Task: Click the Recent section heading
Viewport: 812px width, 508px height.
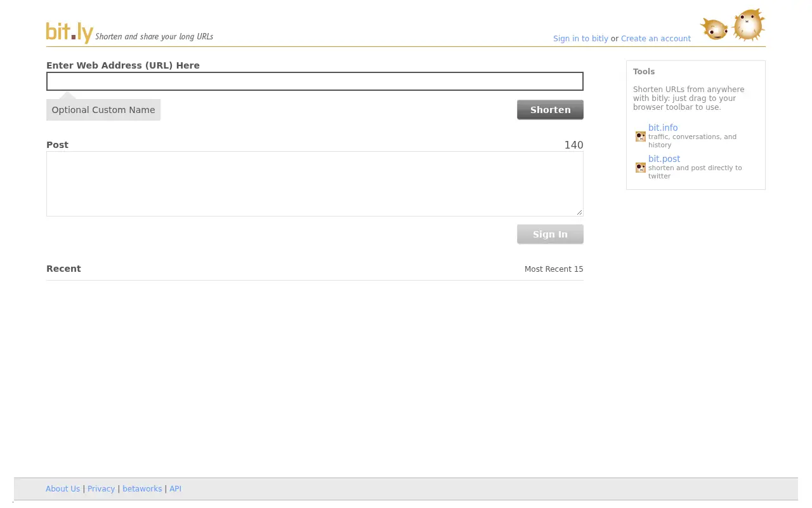Action: tap(63, 269)
